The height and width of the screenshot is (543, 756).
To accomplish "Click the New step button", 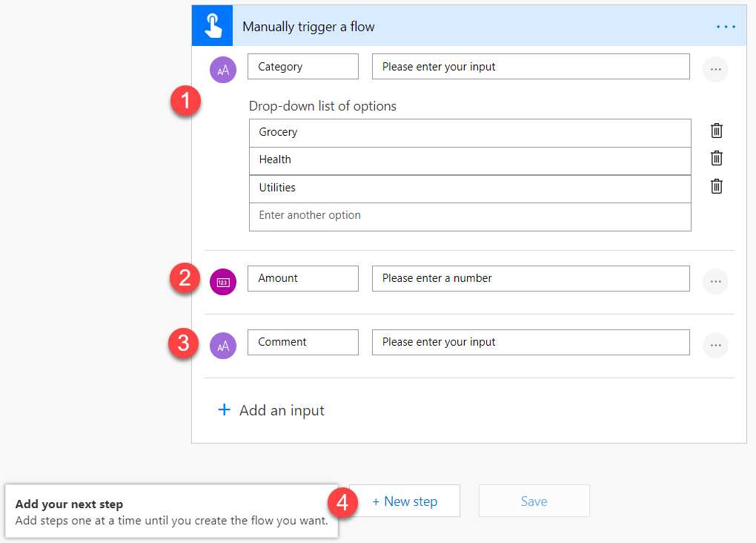I will click(x=405, y=501).
